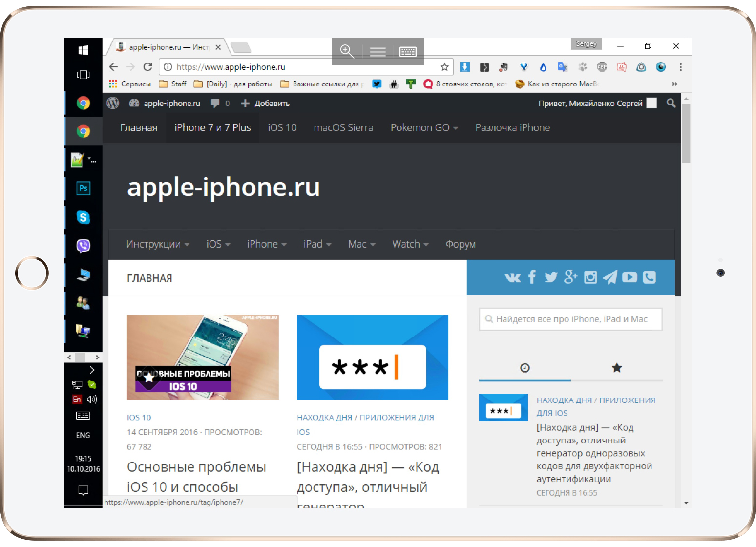Open the [Daily] - для работы bookmarks folder
The height and width of the screenshot is (547, 756).
(233, 84)
